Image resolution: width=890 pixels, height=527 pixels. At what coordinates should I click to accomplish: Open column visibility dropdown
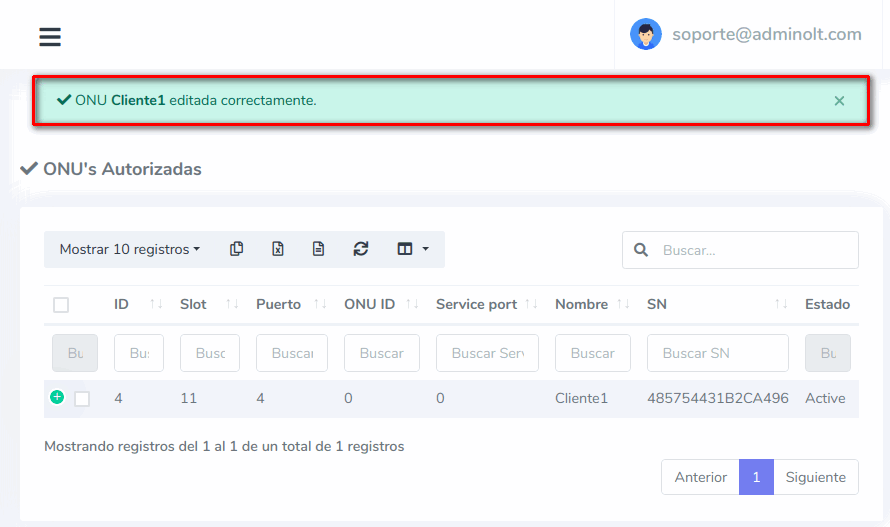[x=412, y=249]
